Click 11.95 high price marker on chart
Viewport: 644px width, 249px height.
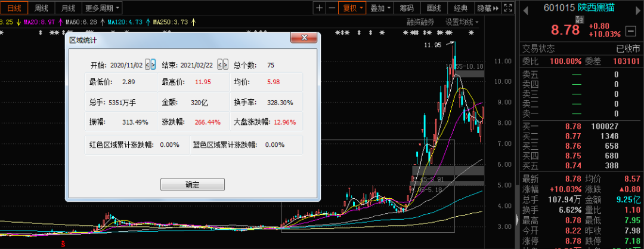tap(432, 44)
